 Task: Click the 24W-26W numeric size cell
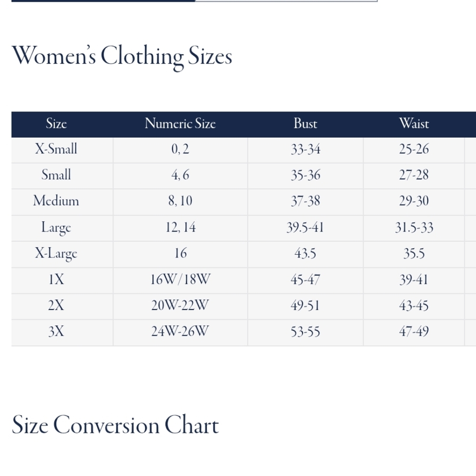coord(180,332)
